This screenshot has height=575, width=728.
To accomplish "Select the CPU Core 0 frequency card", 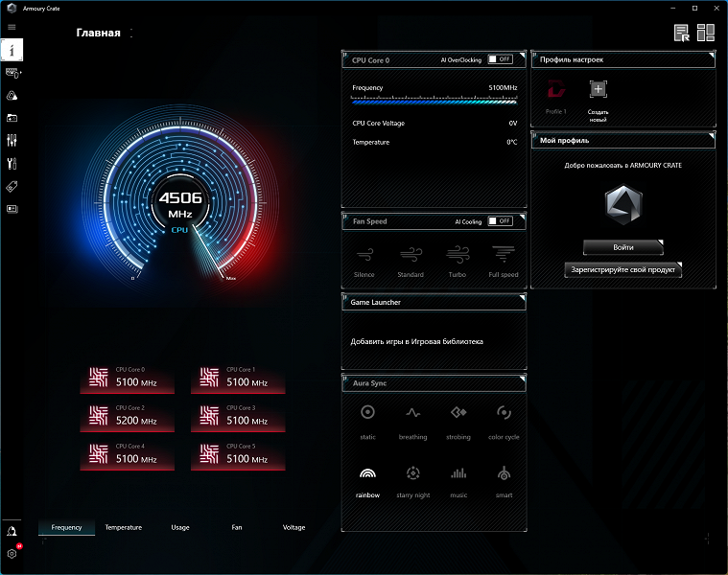I will tap(128, 378).
